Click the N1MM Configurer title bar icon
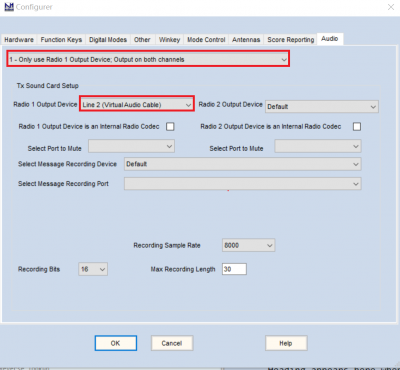 coord(9,7)
